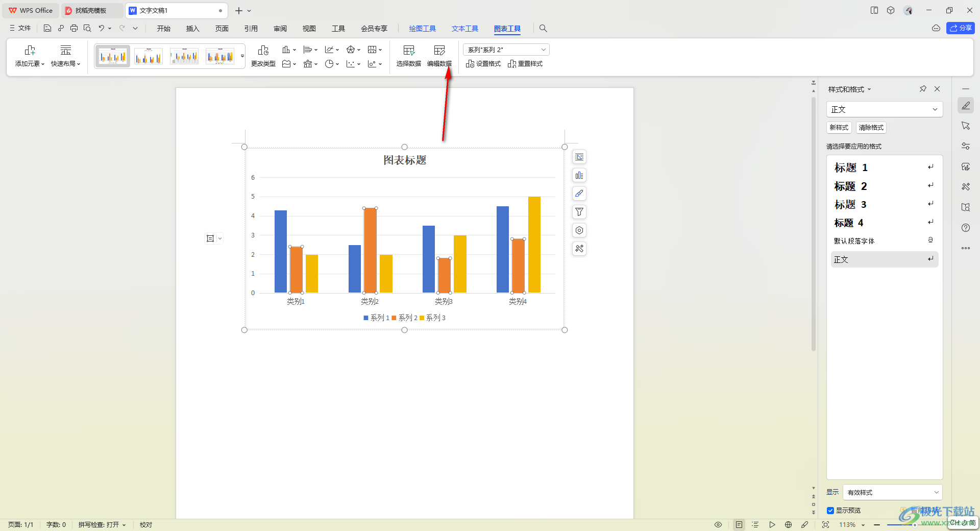This screenshot has height=531, width=980.
Task: Open the search magnifier in the ribbon
Action: point(543,29)
